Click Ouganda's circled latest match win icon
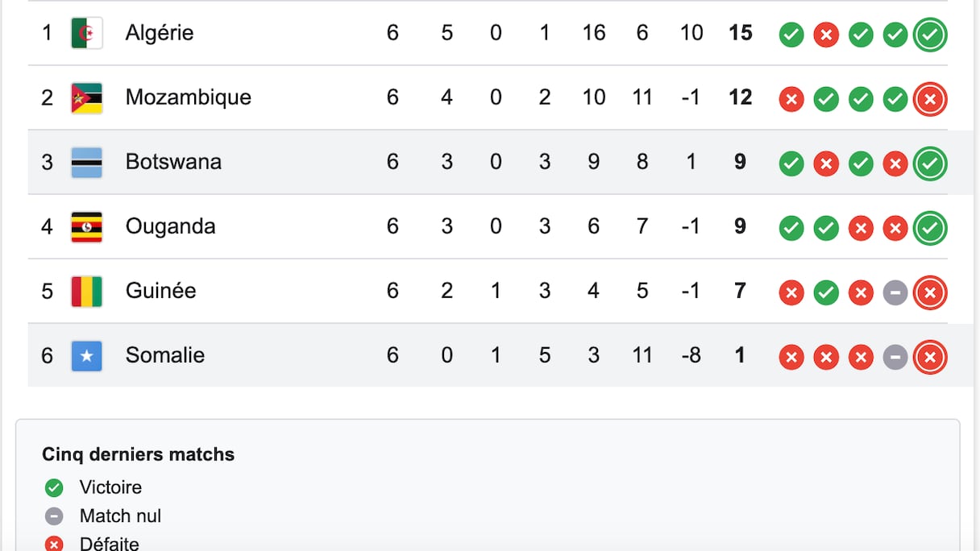The height and width of the screenshot is (551, 980). [x=930, y=228]
